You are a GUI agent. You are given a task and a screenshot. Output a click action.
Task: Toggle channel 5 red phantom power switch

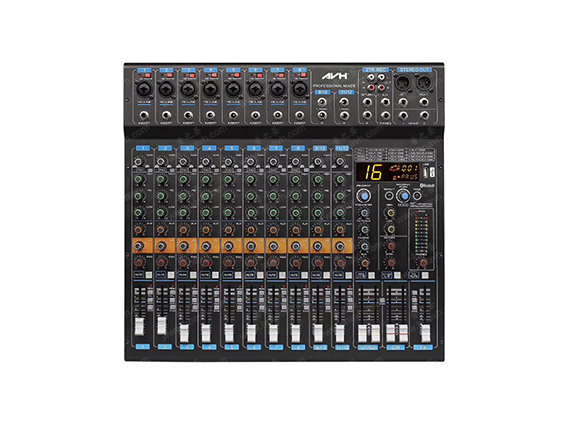(x=237, y=75)
